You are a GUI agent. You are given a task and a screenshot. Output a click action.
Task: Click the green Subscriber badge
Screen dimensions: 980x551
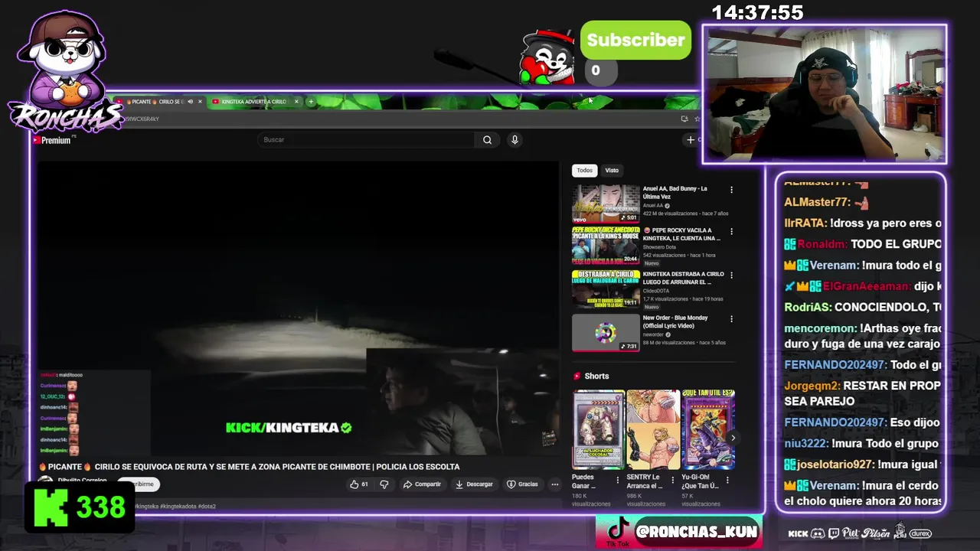(x=635, y=41)
